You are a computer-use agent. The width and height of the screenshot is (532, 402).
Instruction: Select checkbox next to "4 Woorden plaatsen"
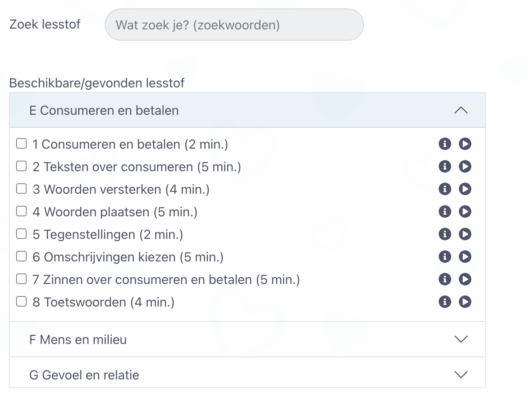[21, 211]
